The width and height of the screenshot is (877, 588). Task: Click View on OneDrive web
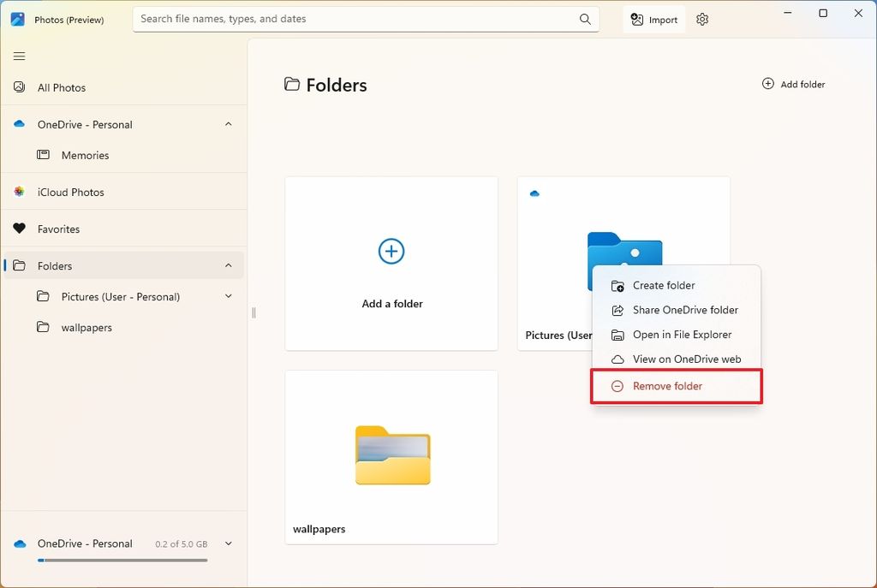(686, 359)
